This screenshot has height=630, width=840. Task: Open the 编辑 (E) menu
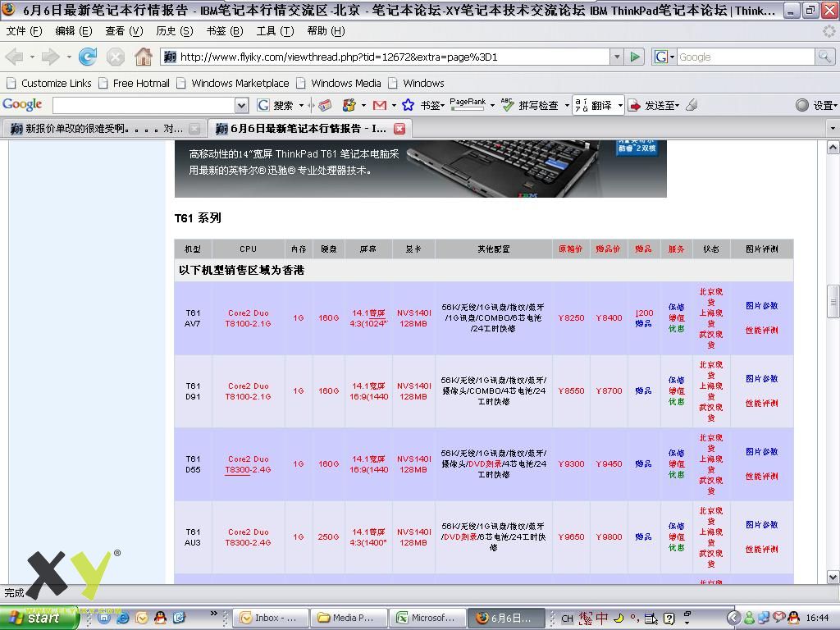click(74, 31)
